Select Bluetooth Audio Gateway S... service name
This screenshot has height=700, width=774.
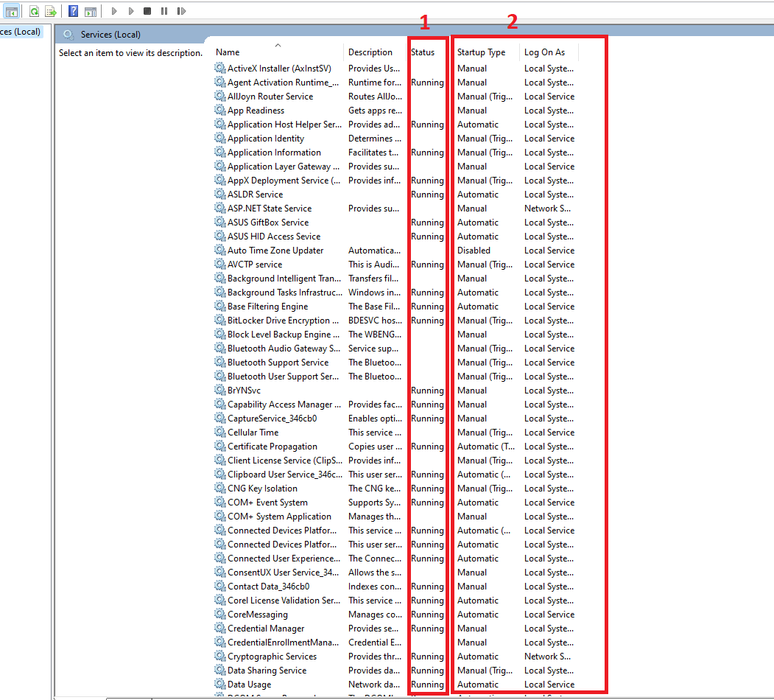pos(284,349)
